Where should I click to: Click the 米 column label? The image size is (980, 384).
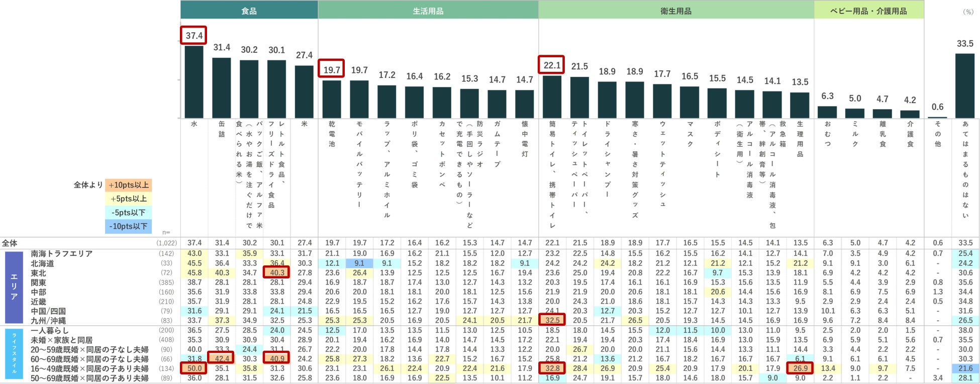304,124
